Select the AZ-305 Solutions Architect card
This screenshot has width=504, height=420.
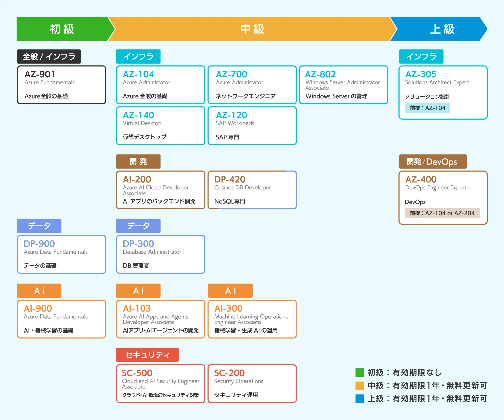click(443, 92)
